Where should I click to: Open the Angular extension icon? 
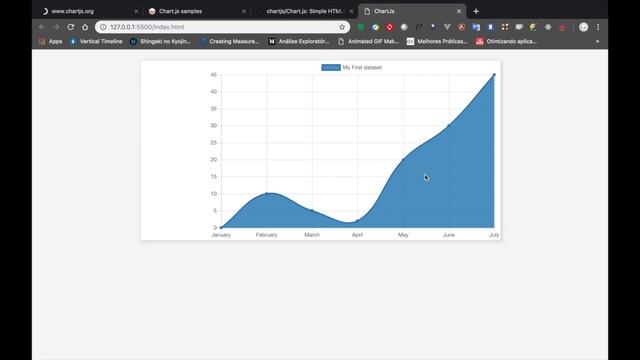click(x=462, y=27)
